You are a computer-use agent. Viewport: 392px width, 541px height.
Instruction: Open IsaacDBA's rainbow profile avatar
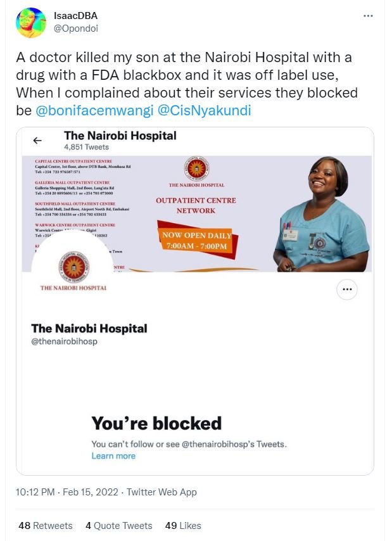pyautogui.click(x=30, y=22)
